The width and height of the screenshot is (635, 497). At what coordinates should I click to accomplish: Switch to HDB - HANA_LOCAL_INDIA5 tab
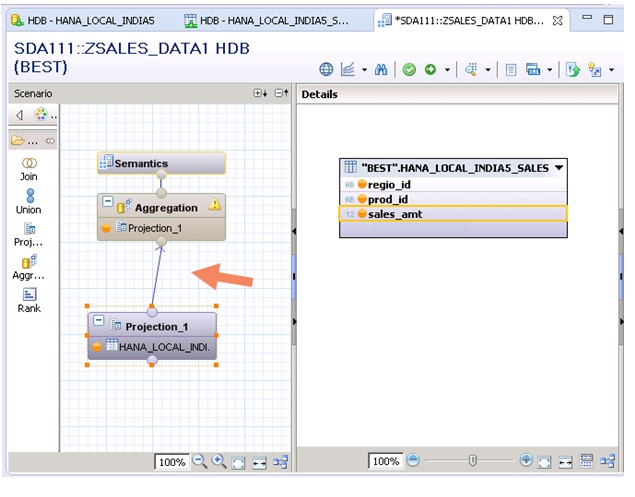coord(83,20)
